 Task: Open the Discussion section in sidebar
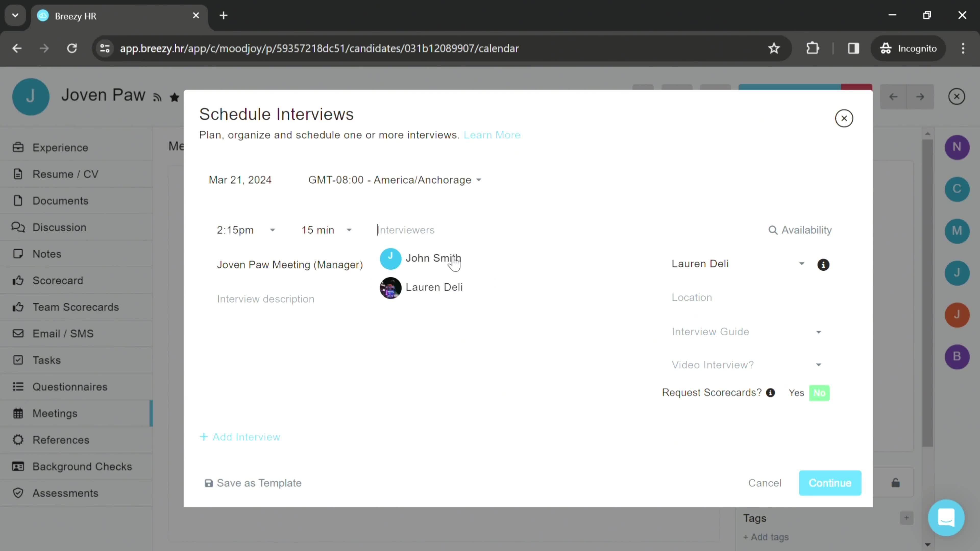[59, 227]
